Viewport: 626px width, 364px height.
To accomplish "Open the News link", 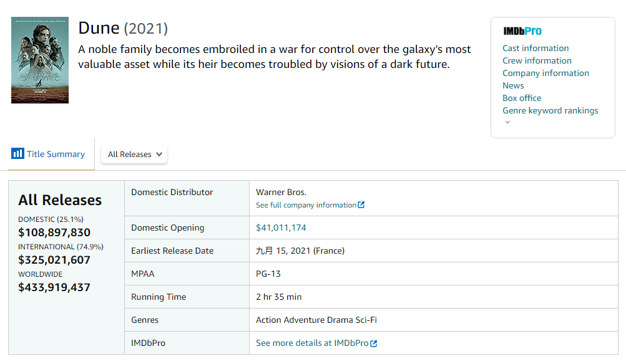I will [x=513, y=85].
